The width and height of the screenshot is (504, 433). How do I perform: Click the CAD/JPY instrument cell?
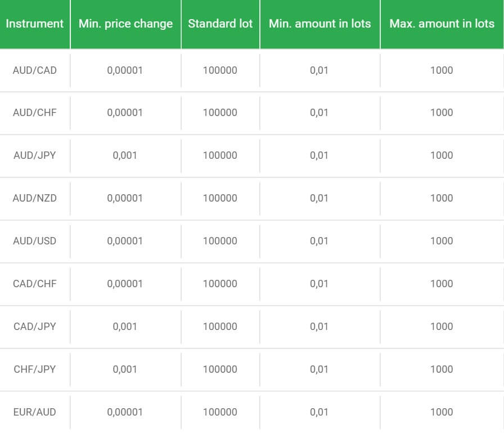pyautogui.click(x=35, y=327)
